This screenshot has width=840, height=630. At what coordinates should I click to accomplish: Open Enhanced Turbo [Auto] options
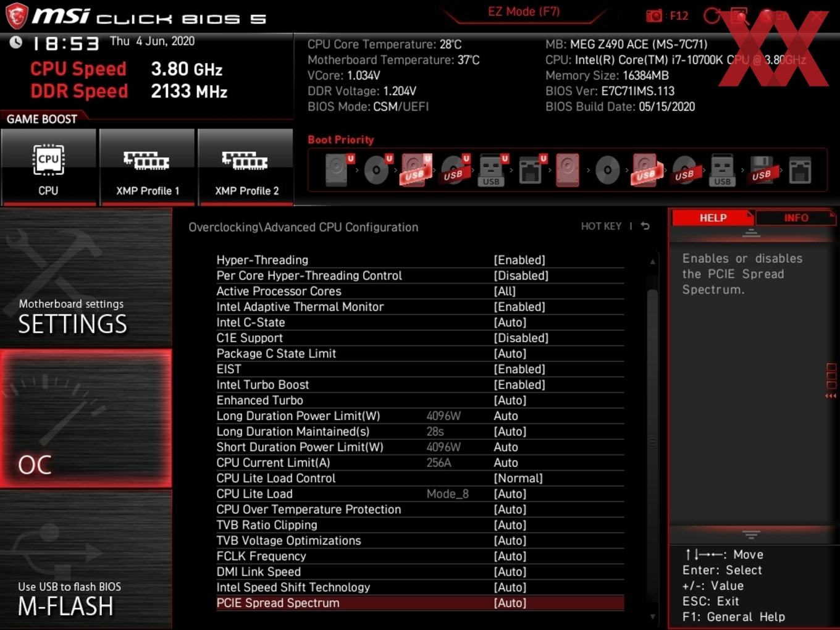tap(510, 400)
